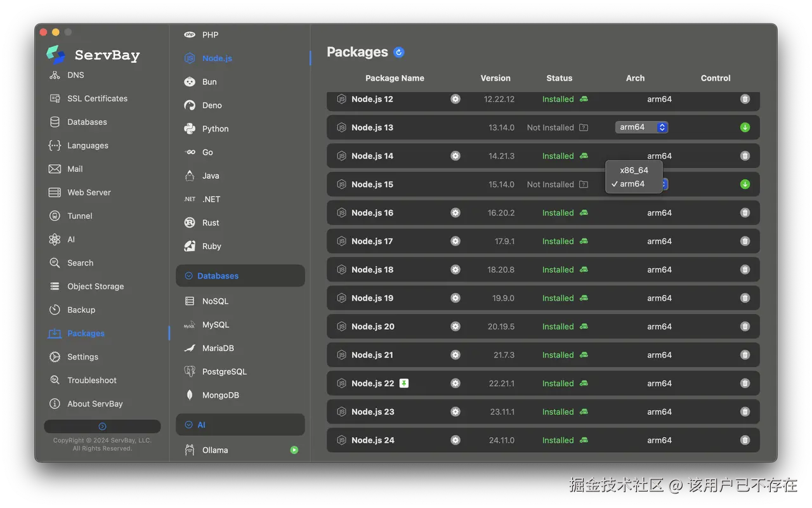
Task: Open settings gear for Node.js 24
Action: (455, 440)
